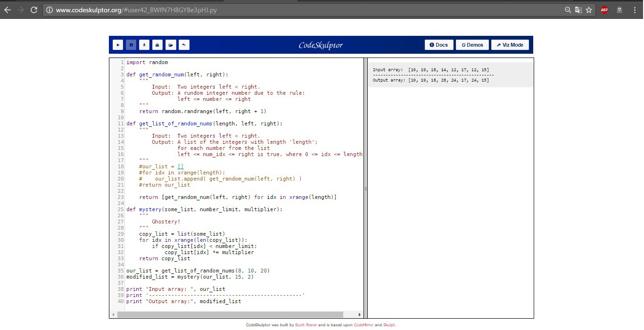Open the Demos list
Viewport: 644px width, 330px height.
click(x=472, y=45)
